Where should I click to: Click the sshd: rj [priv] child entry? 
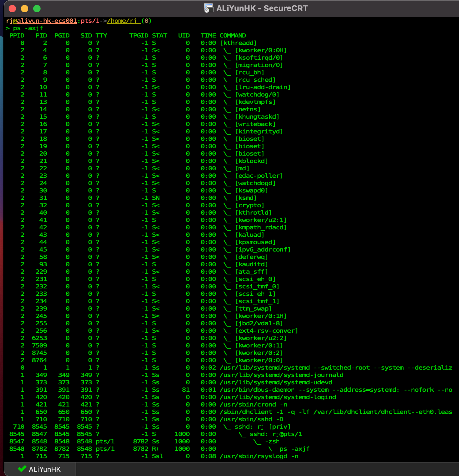(x=262, y=427)
